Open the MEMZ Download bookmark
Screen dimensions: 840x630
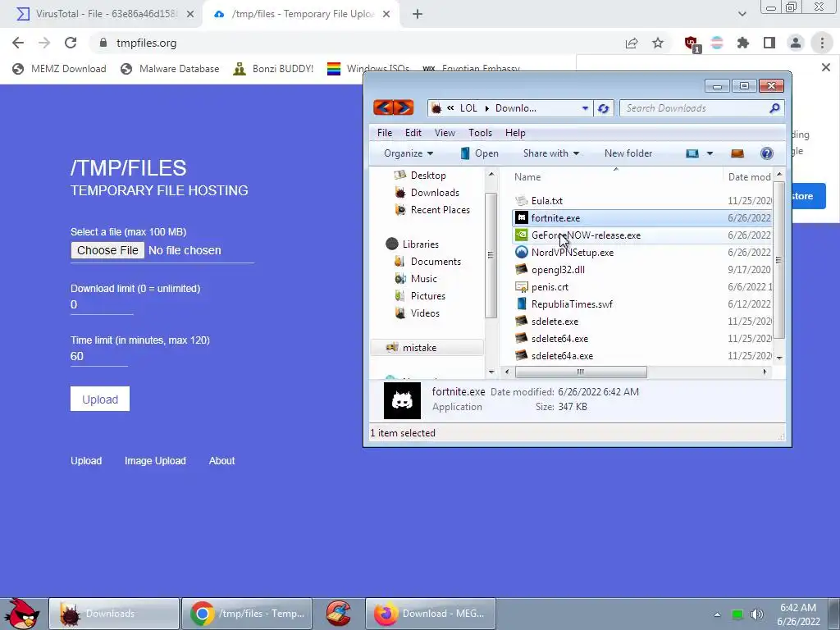click(59, 69)
